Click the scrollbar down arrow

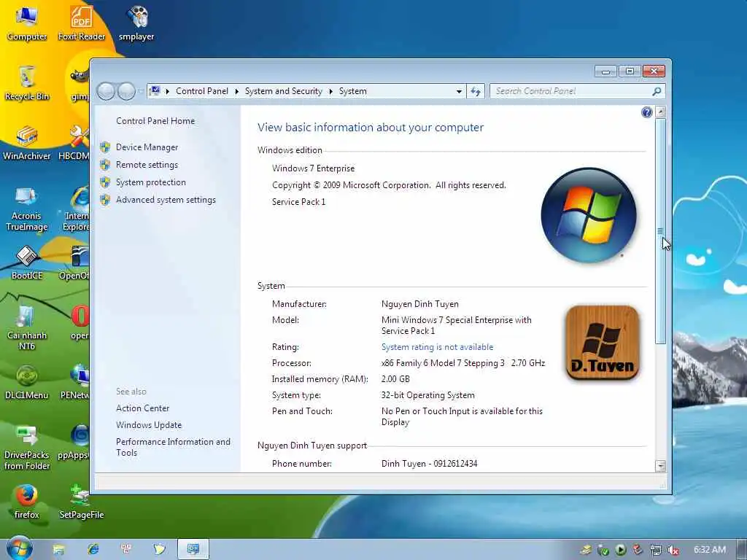coord(660,466)
